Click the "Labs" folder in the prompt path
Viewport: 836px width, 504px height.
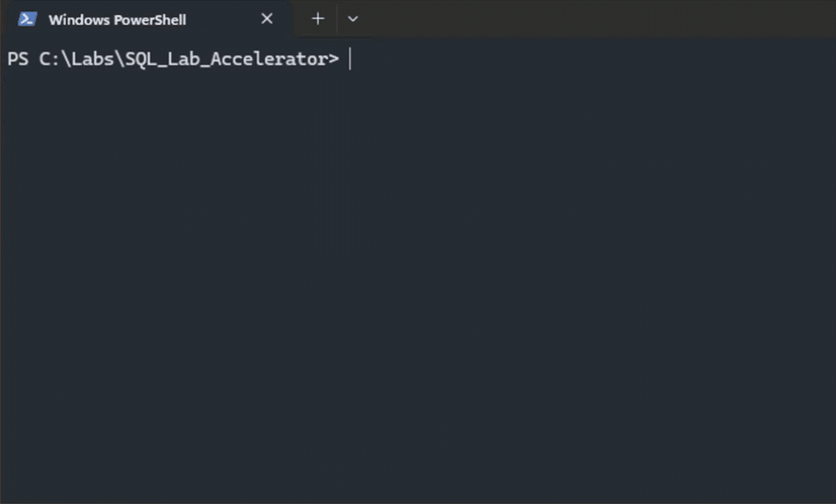click(93, 59)
